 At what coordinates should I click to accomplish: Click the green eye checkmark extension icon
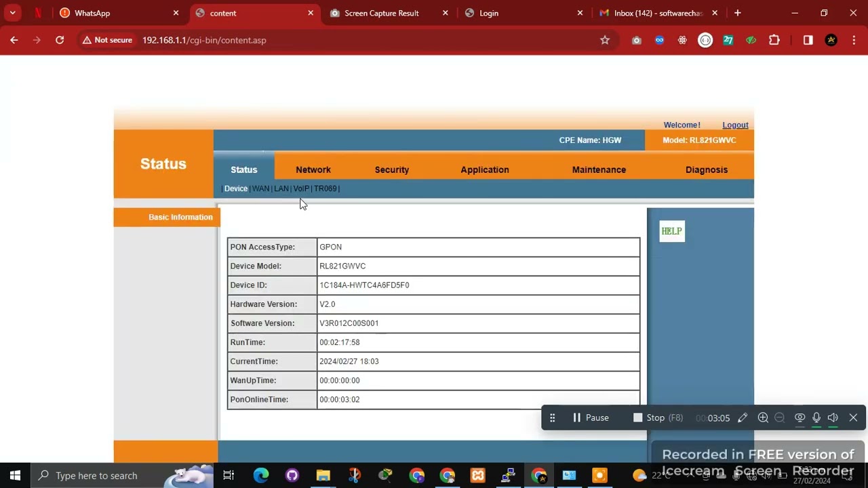(751, 40)
